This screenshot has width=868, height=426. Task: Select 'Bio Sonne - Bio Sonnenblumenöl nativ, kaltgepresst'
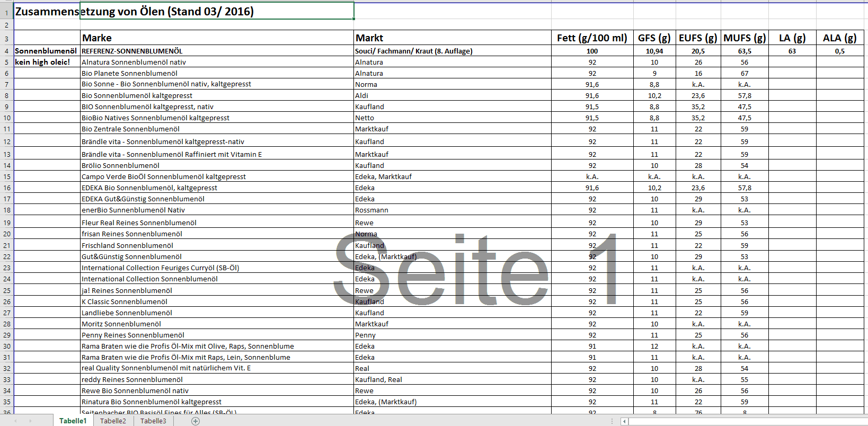217,84
